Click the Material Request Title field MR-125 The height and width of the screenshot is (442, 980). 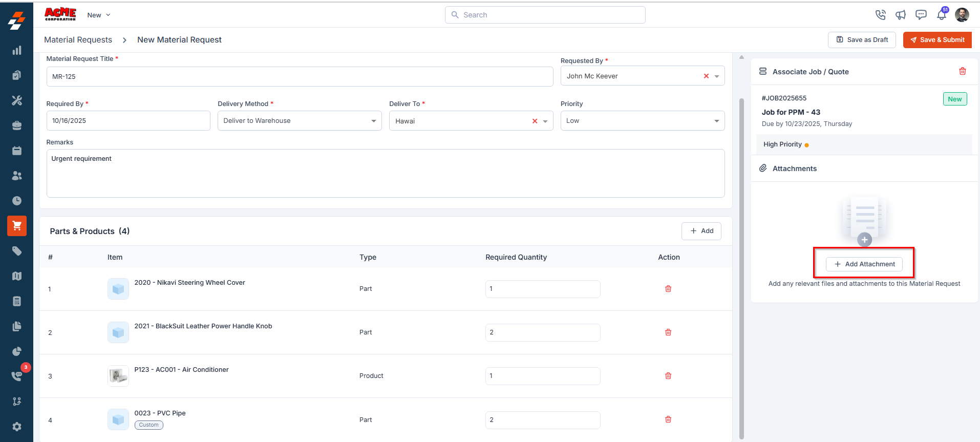point(300,76)
